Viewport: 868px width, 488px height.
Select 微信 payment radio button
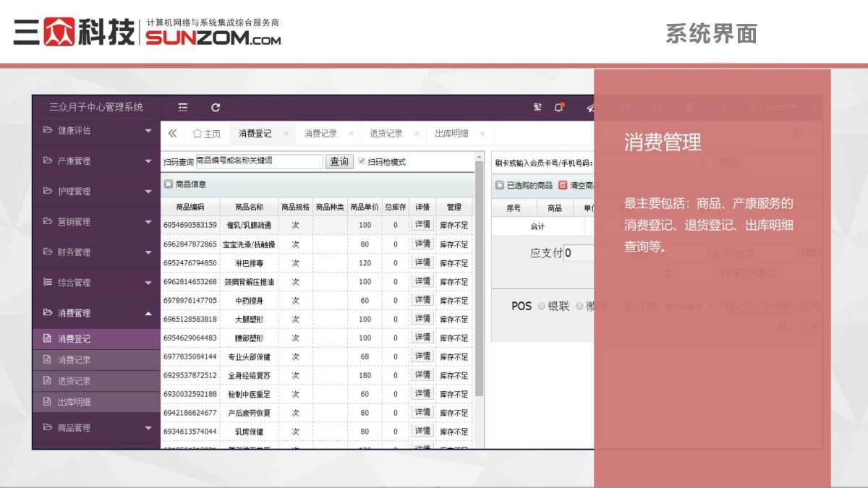coord(579,306)
